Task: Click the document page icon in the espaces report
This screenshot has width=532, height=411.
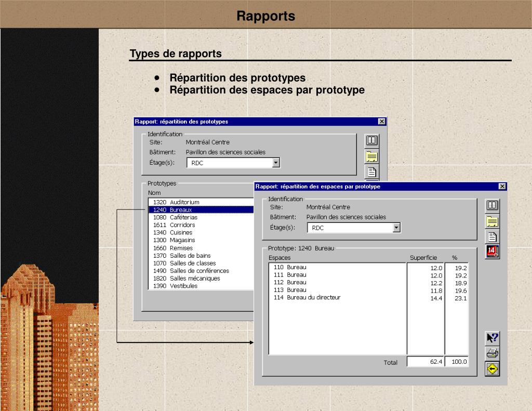Action: [x=493, y=236]
